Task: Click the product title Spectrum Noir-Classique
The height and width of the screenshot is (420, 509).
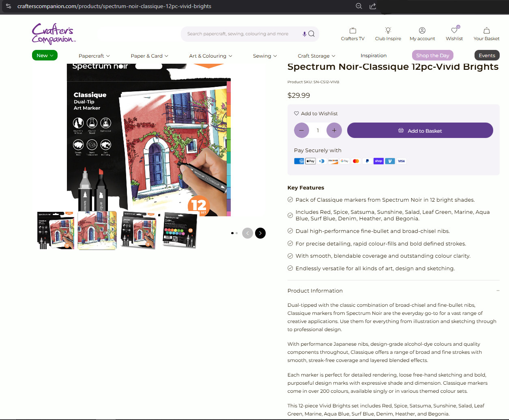Action: tap(393, 67)
